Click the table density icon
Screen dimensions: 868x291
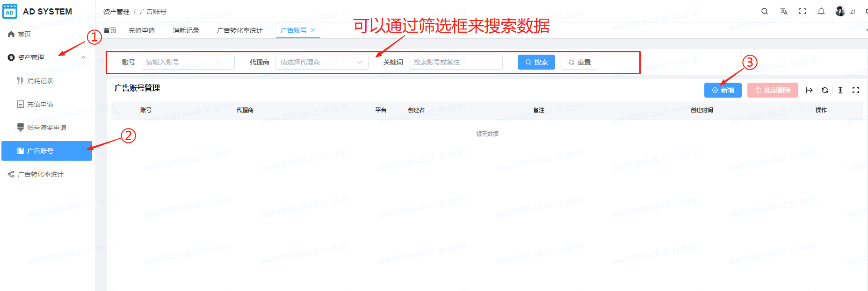[840, 90]
